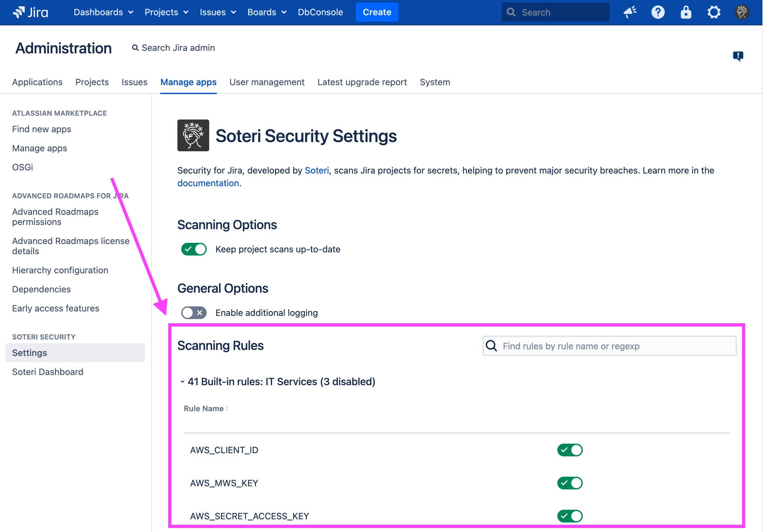Click the blue Create button
This screenshot has width=763, height=532.
pyautogui.click(x=376, y=12)
